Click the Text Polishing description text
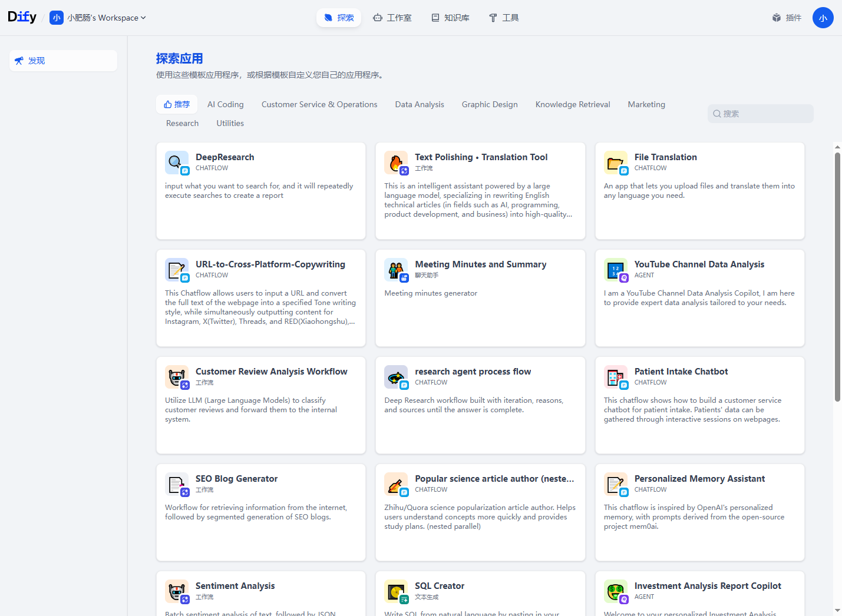 pos(478,200)
